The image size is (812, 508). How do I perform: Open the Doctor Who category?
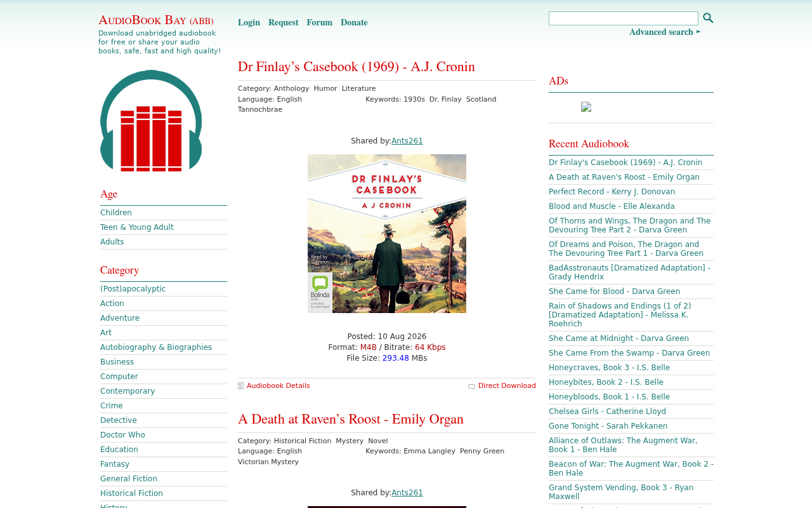tap(122, 435)
